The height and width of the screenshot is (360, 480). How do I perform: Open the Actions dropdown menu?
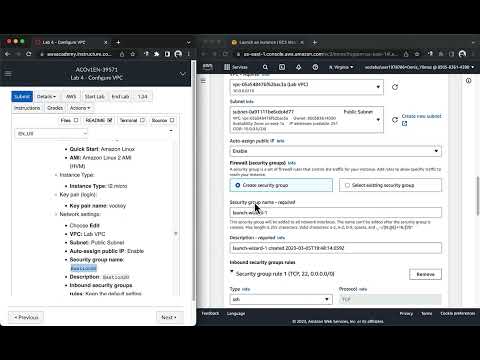point(80,108)
